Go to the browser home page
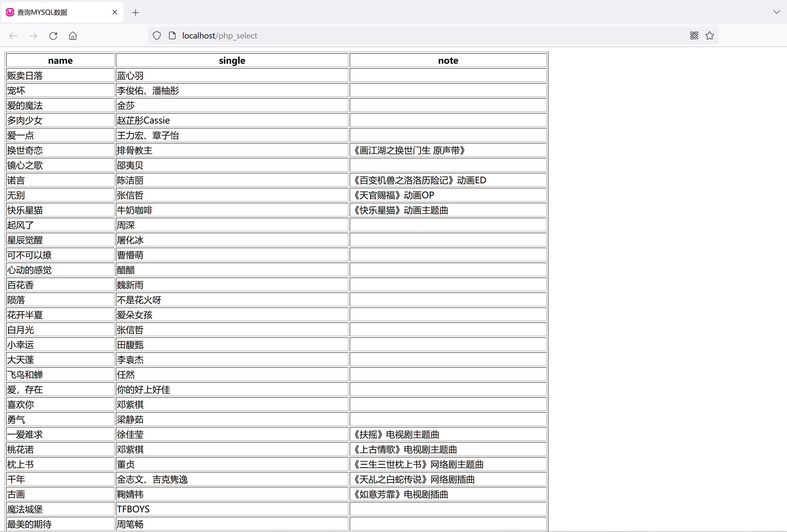787x532 pixels. click(73, 36)
